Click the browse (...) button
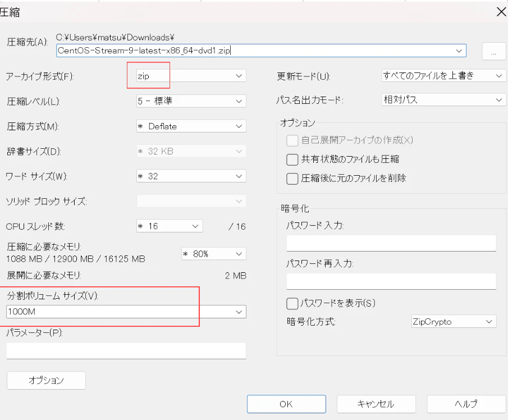Screen dimensions: 508x420 pos(493,51)
